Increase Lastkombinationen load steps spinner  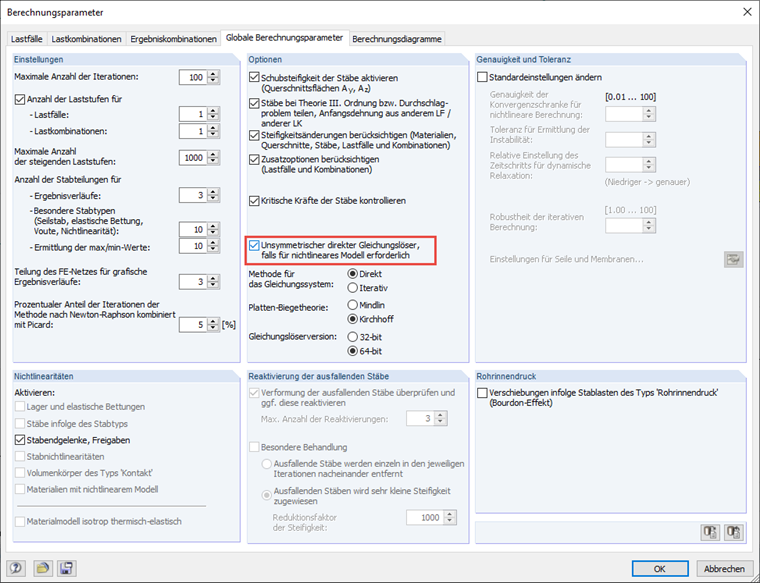[x=214, y=127]
